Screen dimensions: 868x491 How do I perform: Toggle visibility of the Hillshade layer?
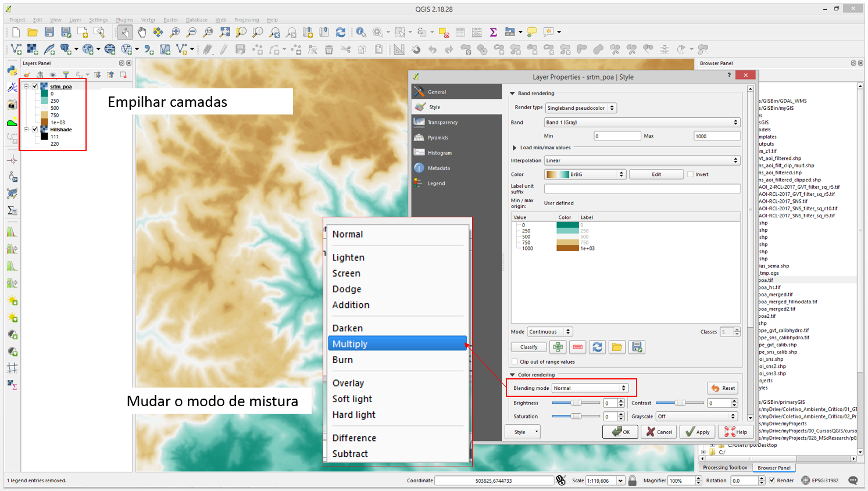click(x=35, y=130)
